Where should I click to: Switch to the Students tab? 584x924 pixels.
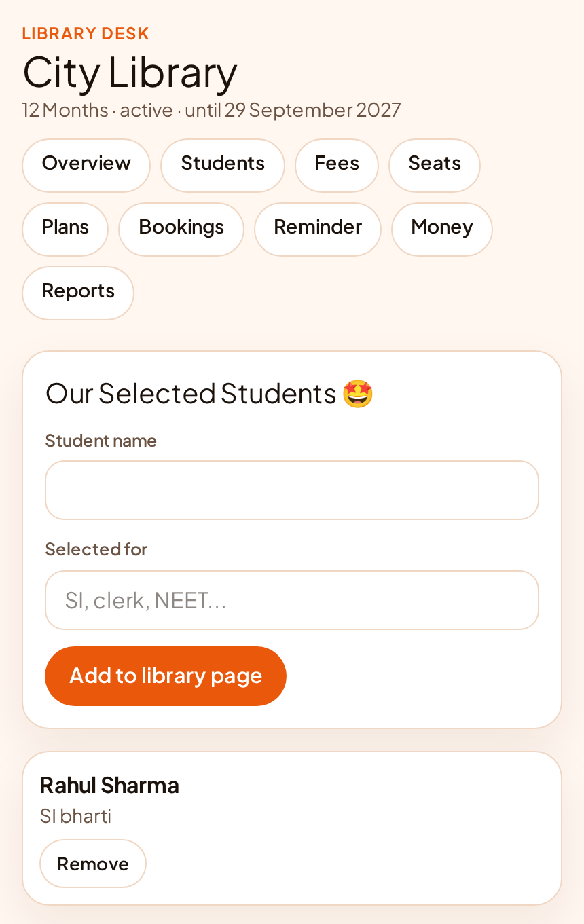[223, 166]
